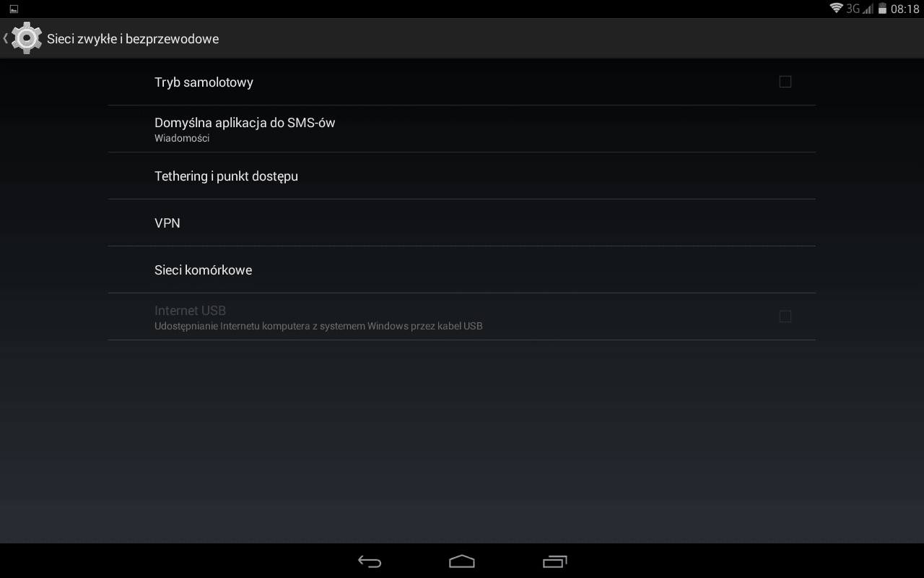Tap the Sieci zwykłe i bezprzewodowe title
Image resolution: width=924 pixels, height=578 pixels.
click(x=133, y=39)
